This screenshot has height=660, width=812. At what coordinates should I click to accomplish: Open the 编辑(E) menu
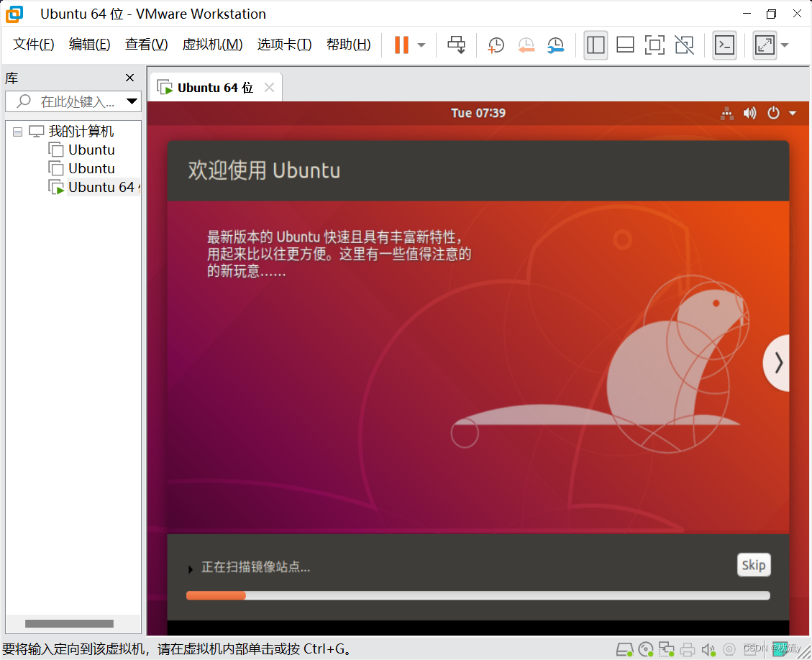(x=90, y=45)
